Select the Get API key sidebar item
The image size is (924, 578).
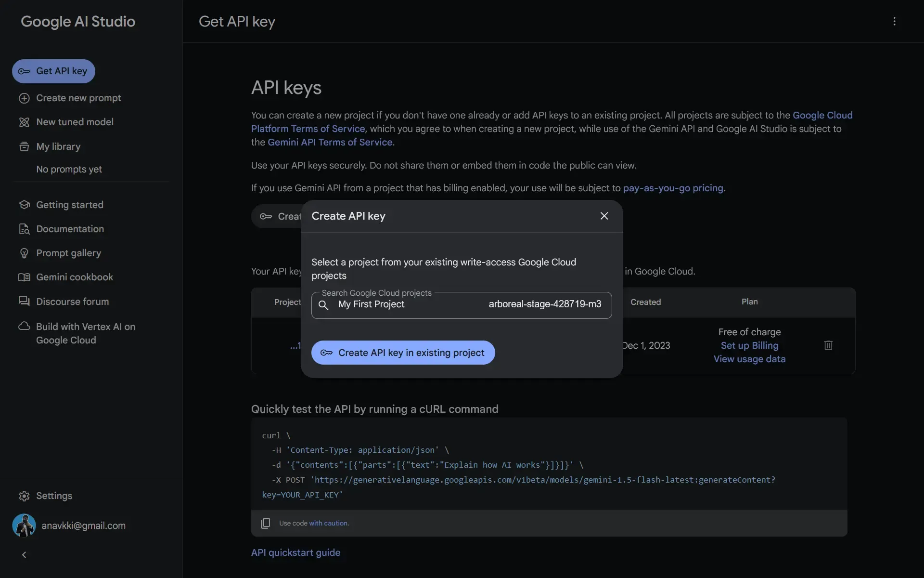[53, 71]
